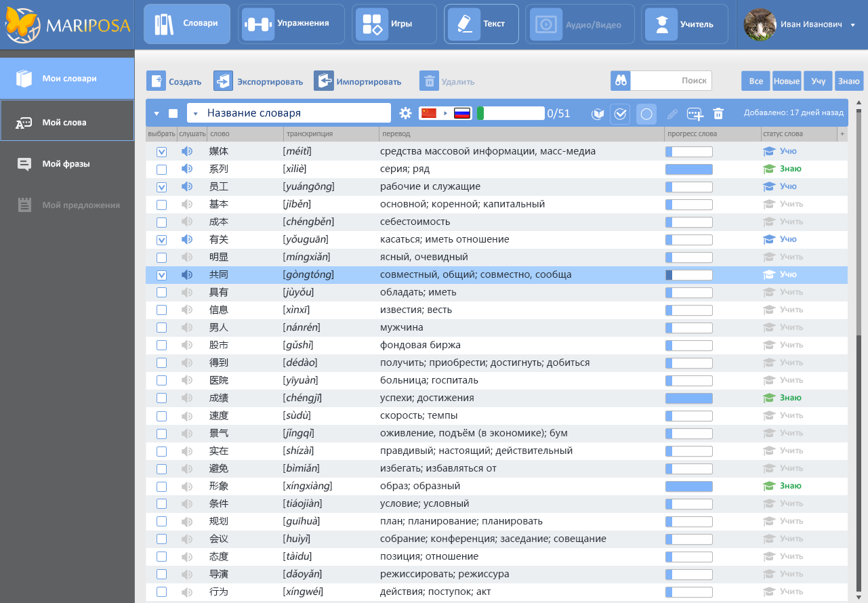Click the add phrase icon with plus
The height and width of the screenshot is (603, 868).
[x=695, y=114]
